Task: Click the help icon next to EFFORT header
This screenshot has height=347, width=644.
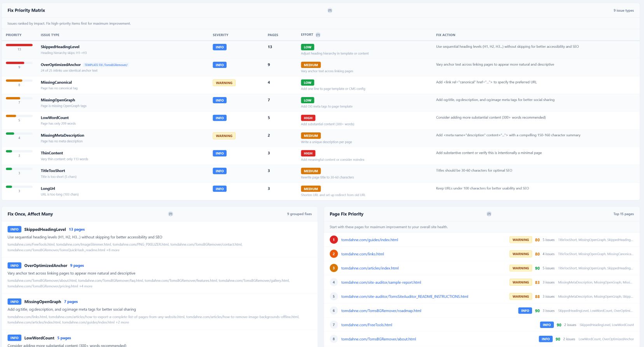Action: (318, 35)
